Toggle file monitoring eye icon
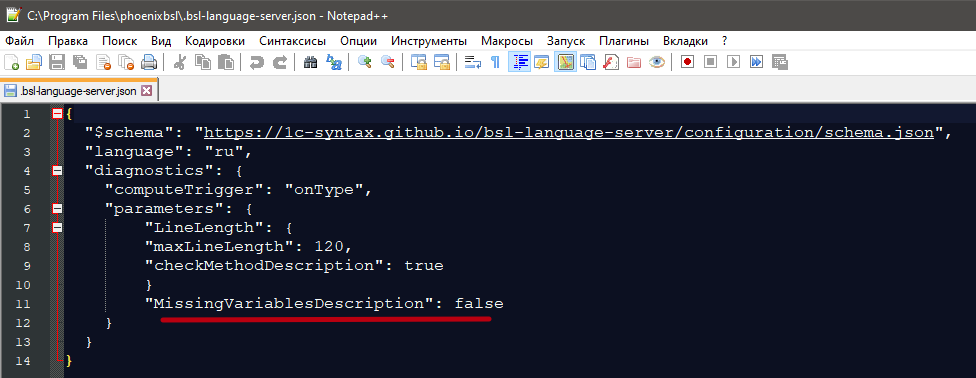 [x=657, y=62]
